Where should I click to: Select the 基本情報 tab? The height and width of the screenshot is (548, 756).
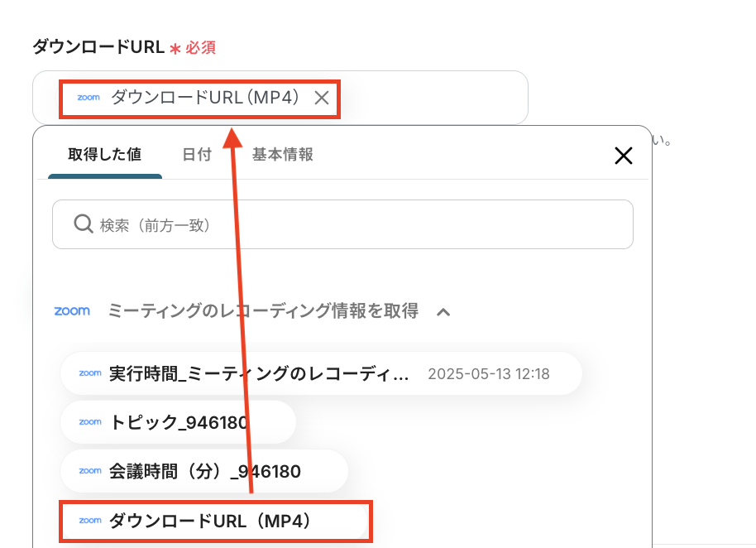click(282, 155)
